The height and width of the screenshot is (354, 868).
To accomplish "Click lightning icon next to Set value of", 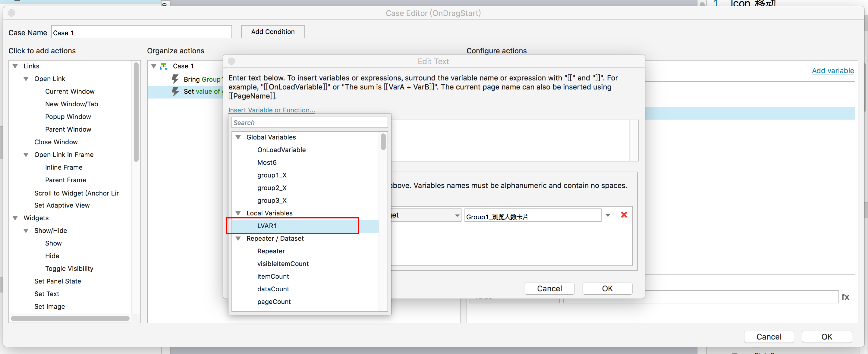I will click(175, 91).
